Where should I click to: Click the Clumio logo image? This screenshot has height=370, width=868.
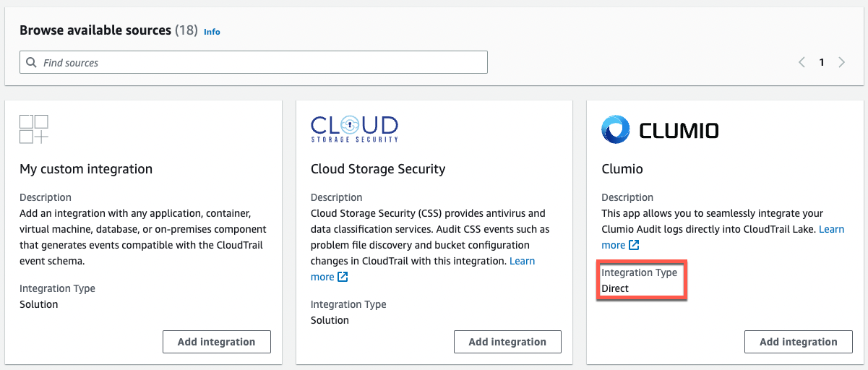[x=660, y=130]
